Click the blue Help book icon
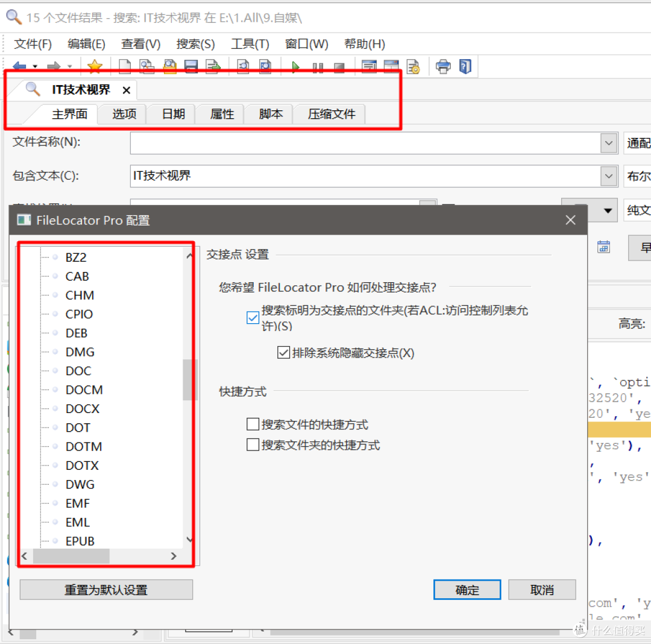 point(465,66)
